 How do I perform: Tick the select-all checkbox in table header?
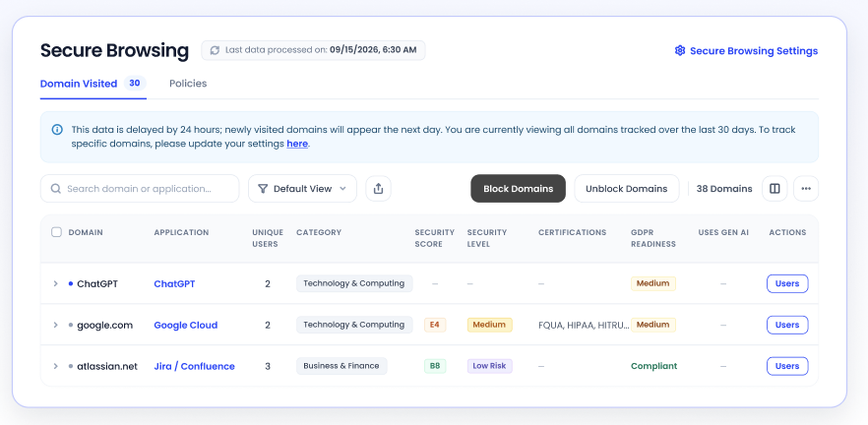tap(56, 232)
